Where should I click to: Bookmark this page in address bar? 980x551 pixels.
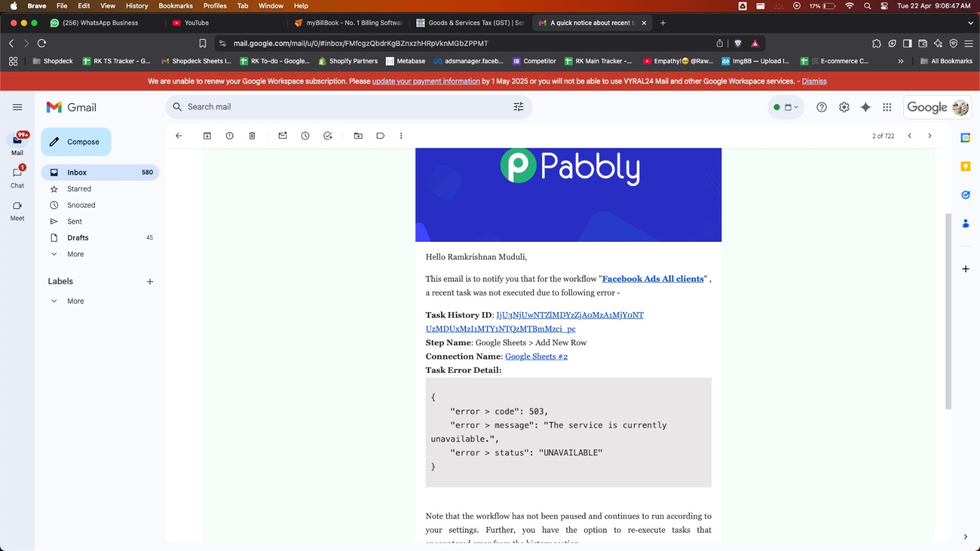pos(203,43)
